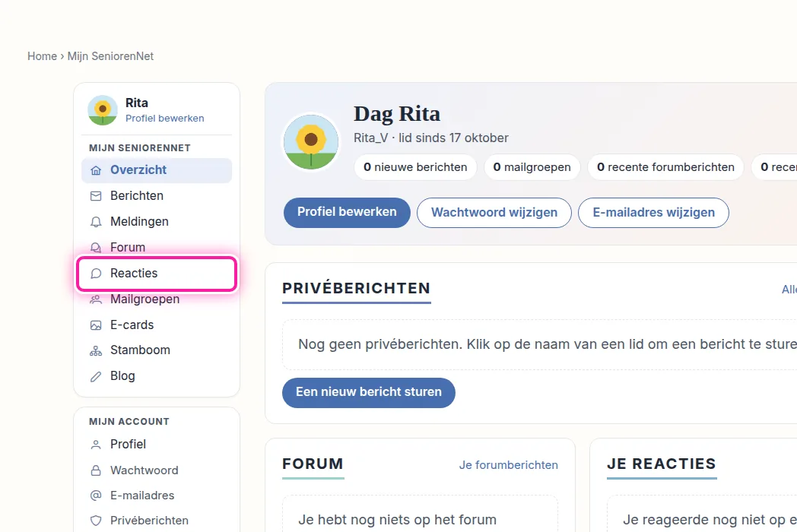
Task: Click the Meldingen bell icon
Action: (96, 222)
